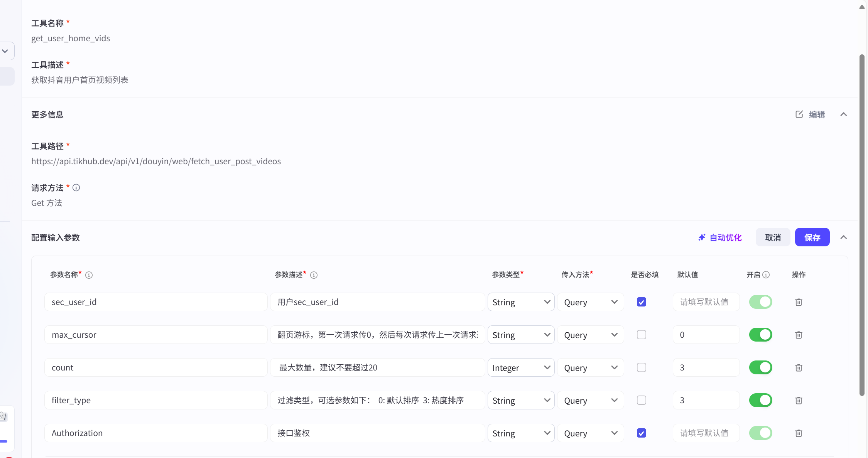This screenshot has height=458, width=868.
Task: Disable the count parameter toggle
Action: click(x=760, y=367)
